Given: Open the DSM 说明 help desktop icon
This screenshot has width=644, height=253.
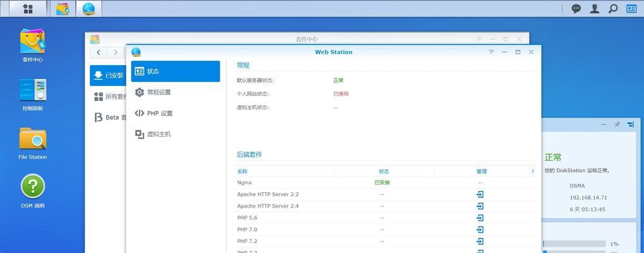Looking at the screenshot, I should pos(32,192).
